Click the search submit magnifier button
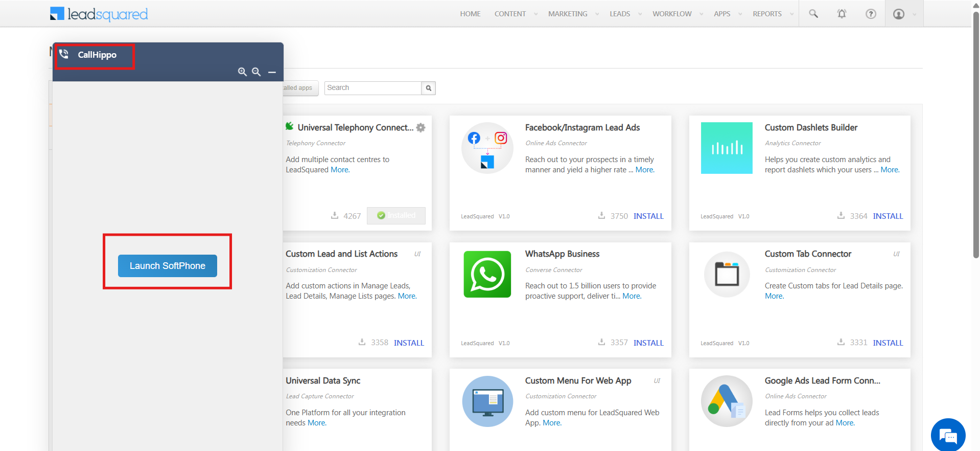980x451 pixels. pos(429,88)
